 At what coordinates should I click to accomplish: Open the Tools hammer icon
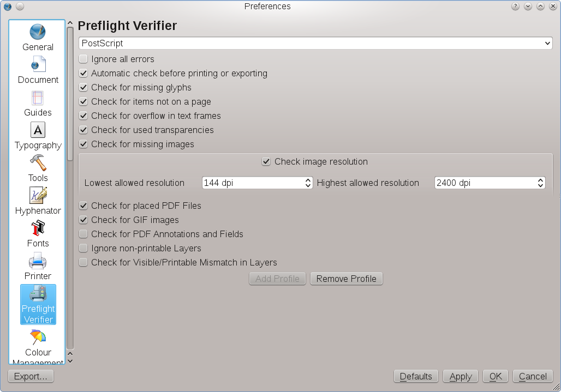click(38, 163)
